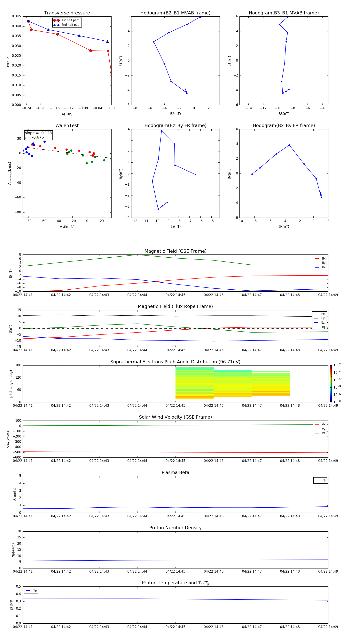Select the Vx legend entry
Image resolution: width=351 pixels, height=644 pixels.
coord(320,424)
